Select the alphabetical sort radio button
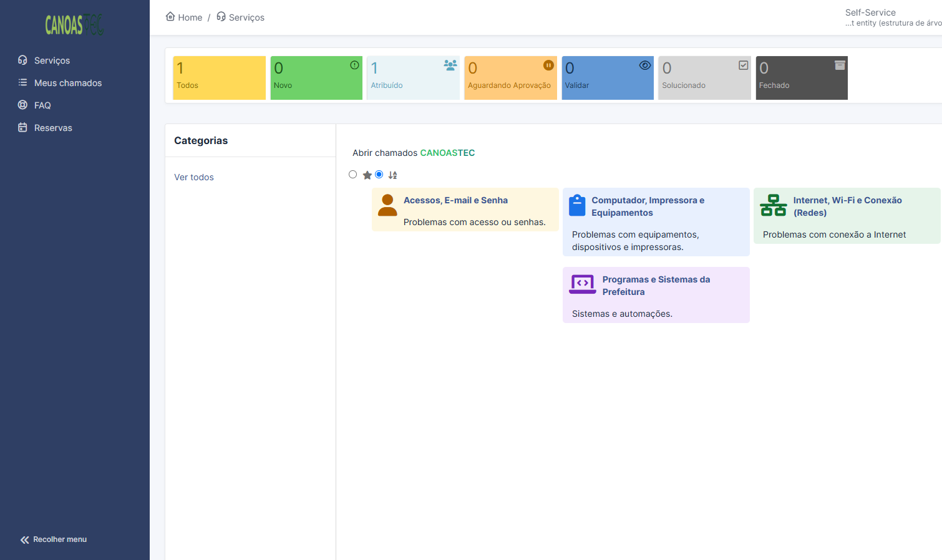The height and width of the screenshot is (560, 942). [379, 175]
